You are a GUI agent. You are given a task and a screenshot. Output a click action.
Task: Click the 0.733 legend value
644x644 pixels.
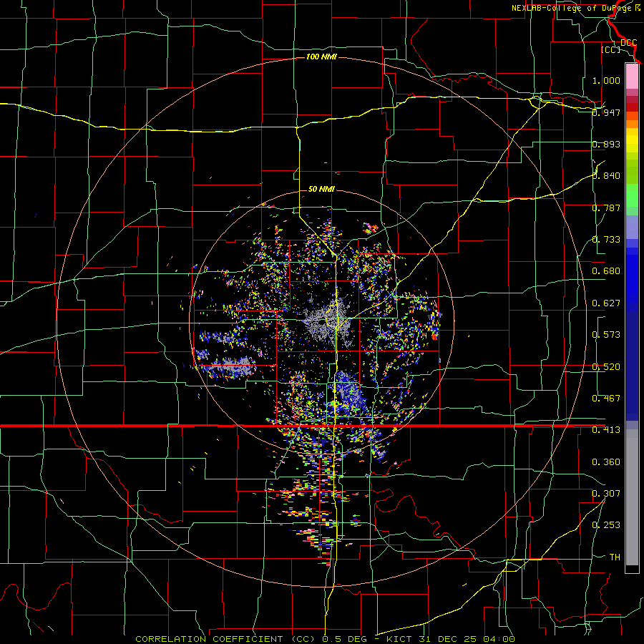(606, 240)
